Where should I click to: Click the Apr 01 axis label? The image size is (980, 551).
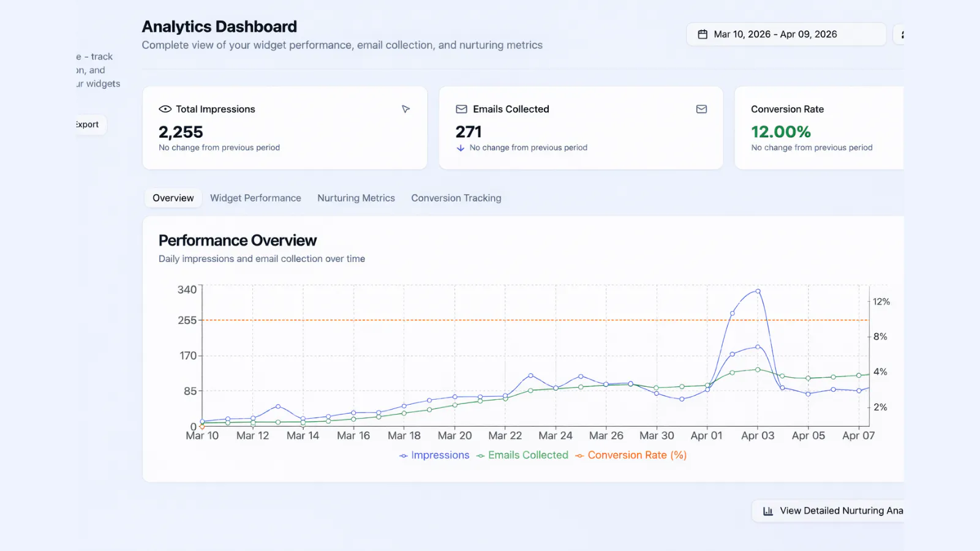click(x=707, y=435)
